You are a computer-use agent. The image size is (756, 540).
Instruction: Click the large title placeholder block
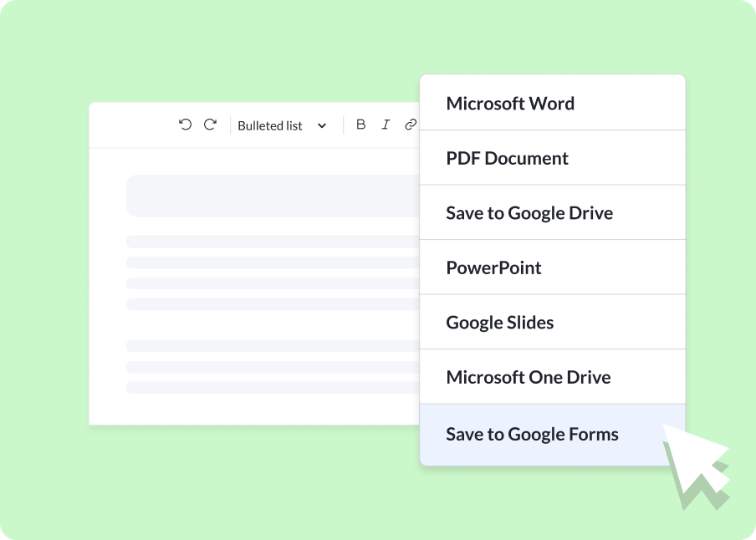(x=273, y=196)
